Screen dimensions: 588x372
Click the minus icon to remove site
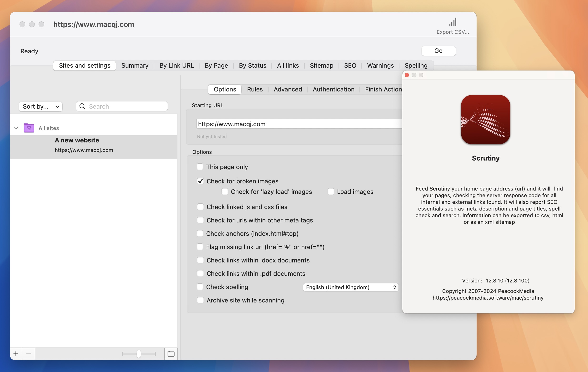[29, 354]
